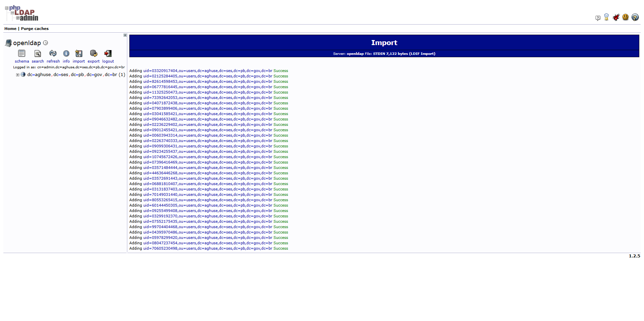Click the refresh arrows icon
Screen dimensions: 644x321
[x=53, y=53]
